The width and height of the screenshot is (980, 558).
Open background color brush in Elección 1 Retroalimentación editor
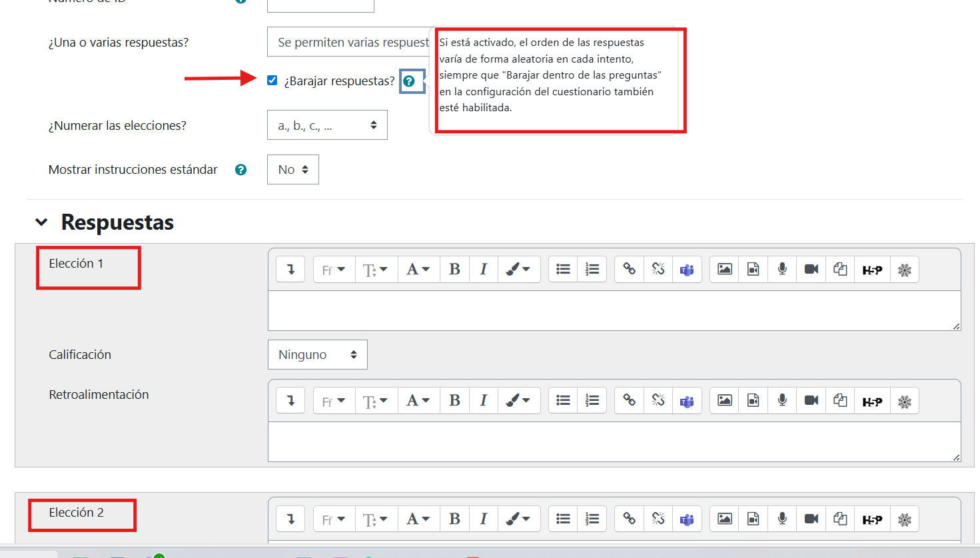(518, 400)
